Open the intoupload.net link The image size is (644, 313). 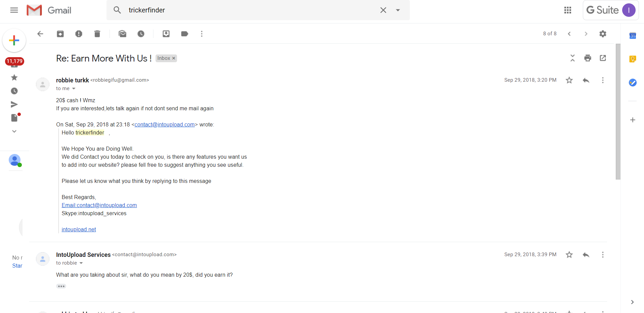pos(79,229)
